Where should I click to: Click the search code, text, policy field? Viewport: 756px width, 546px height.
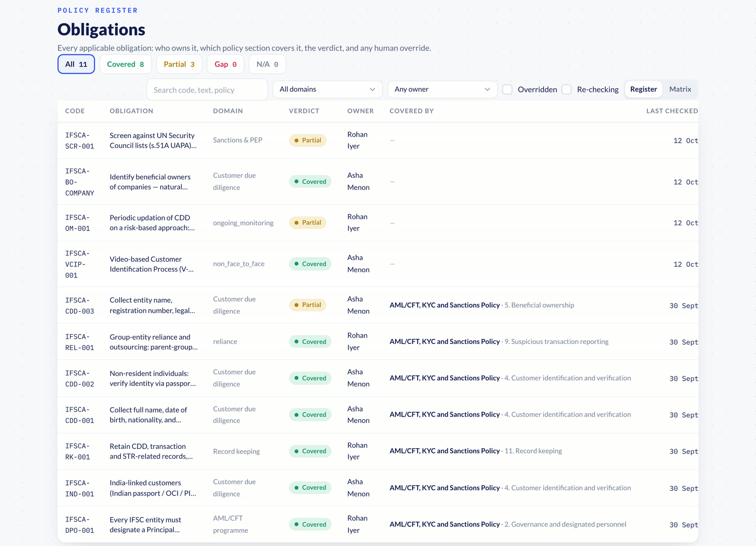pyautogui.click(x=207, y=90)
